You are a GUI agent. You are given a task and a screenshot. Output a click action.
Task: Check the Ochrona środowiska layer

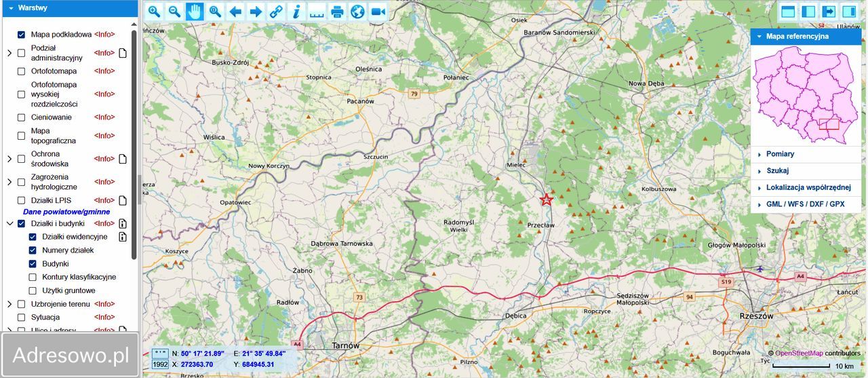[21, 159]
